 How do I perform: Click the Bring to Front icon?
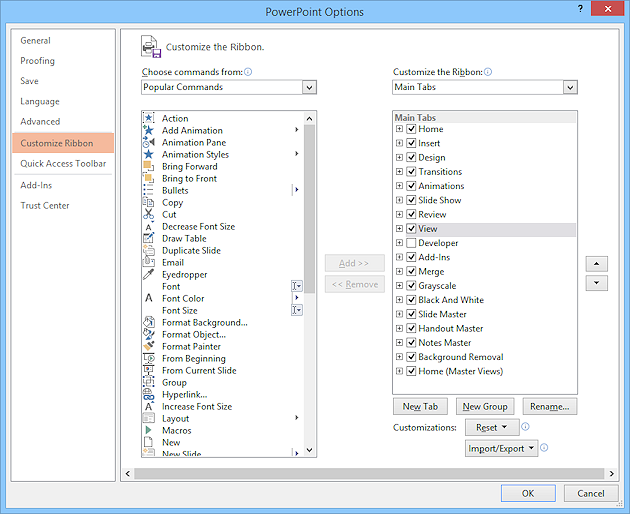point(149,178)
